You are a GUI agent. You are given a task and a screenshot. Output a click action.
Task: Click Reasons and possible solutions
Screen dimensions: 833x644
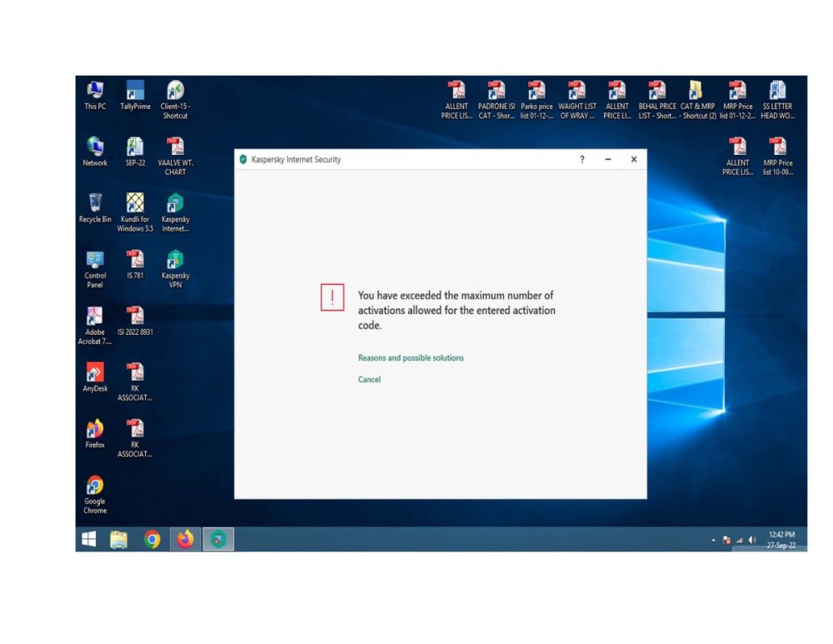tap(410, 357)
